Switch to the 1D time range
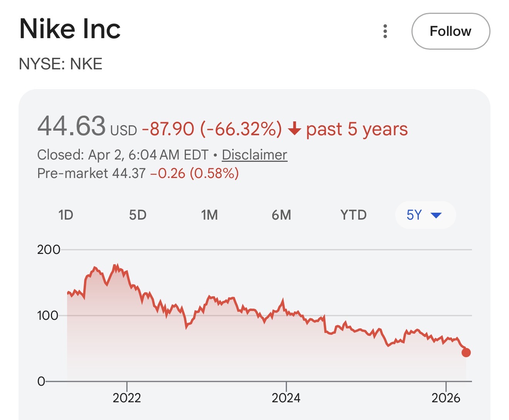The image size is (509, 420). click(66, 215)
